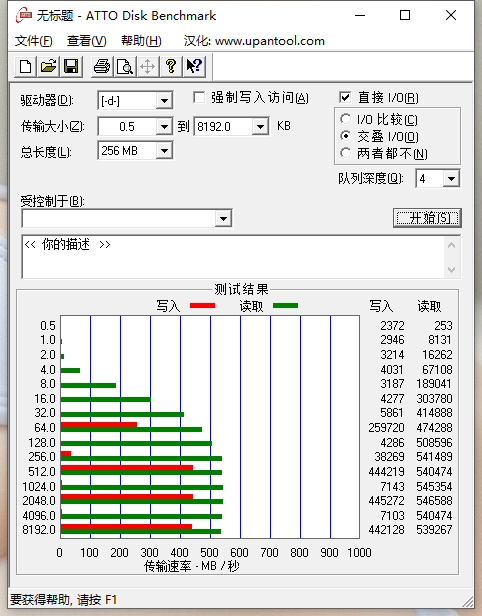Click the green 读取 legend swatch
Image resolution: width=482 pixels, height=616 pixels.
click(286, 305)
